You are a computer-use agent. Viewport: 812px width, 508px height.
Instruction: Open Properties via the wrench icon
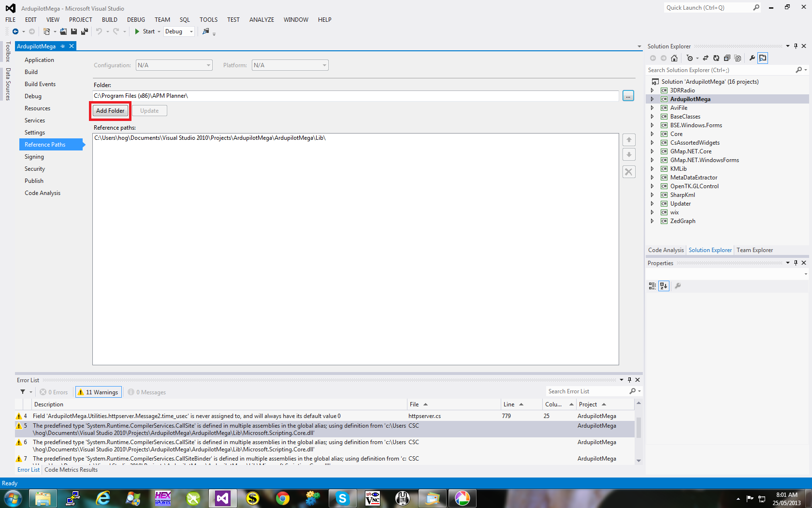tap(752, 58)
